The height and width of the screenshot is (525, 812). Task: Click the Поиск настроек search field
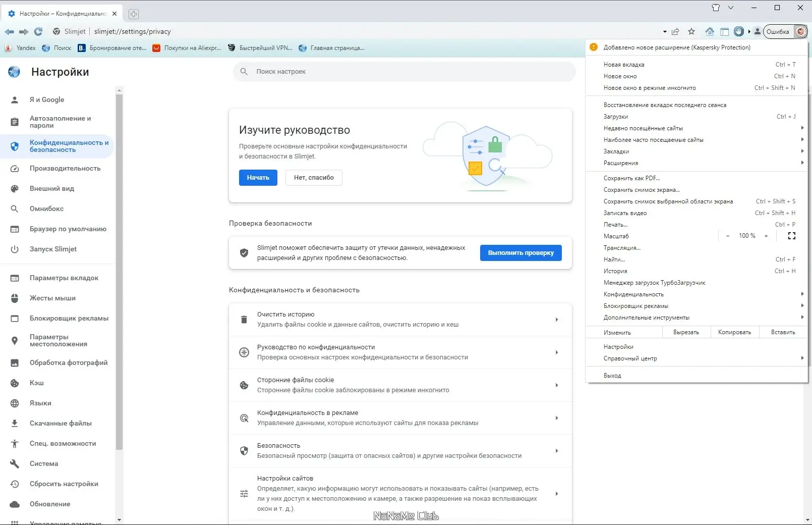(x=404, y=71)
